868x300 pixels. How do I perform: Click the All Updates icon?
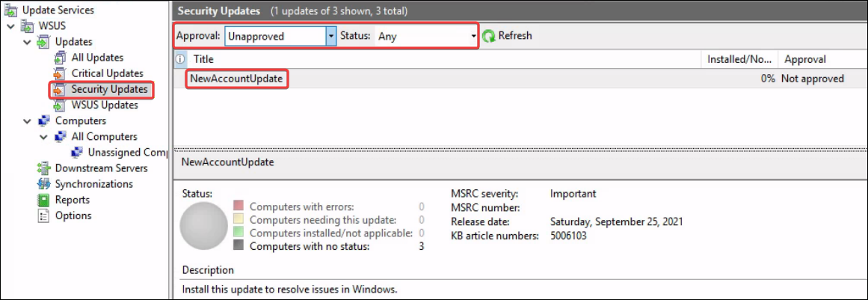[x=61, y=58]
